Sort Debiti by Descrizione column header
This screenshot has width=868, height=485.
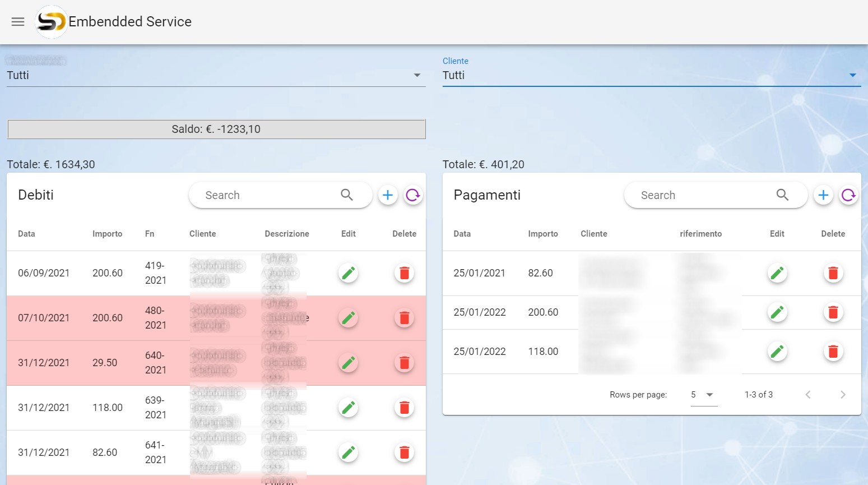287,234
